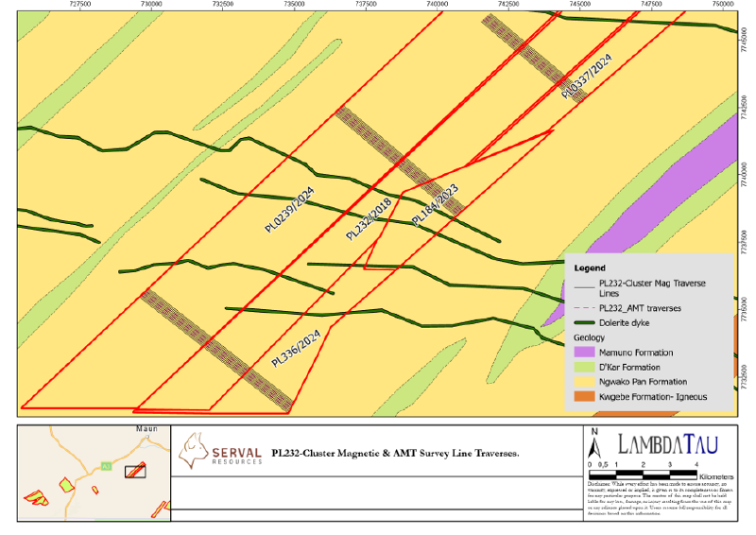756x535 pixels.
Task: Click the PL232_AMT traverses dashed legend symbol
Action: pos(584,308)
